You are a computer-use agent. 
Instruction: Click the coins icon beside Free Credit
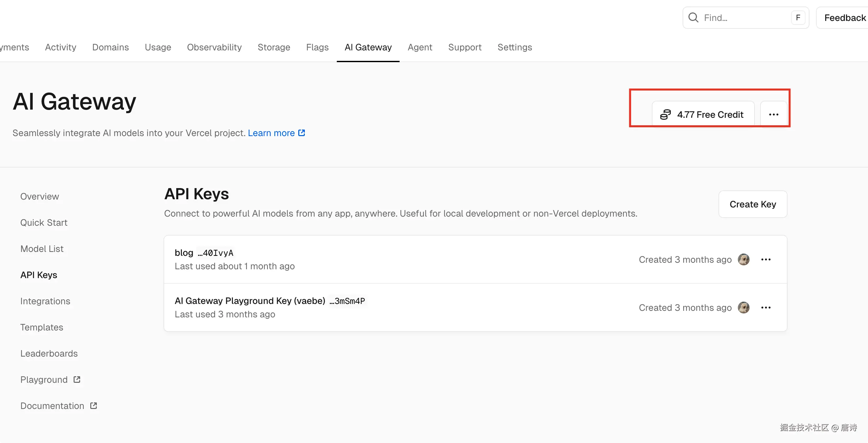click(665, 115)
